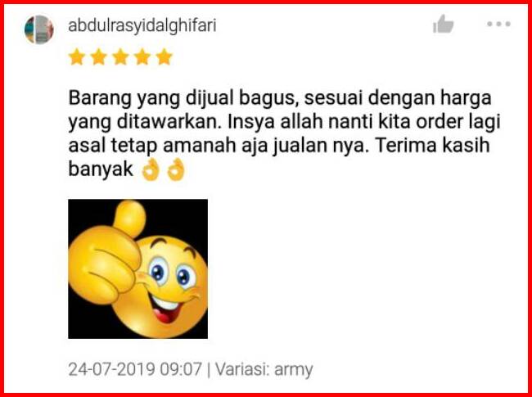
Task: Open the thumbs-up smiley review photo
Action: pos(138,268)
